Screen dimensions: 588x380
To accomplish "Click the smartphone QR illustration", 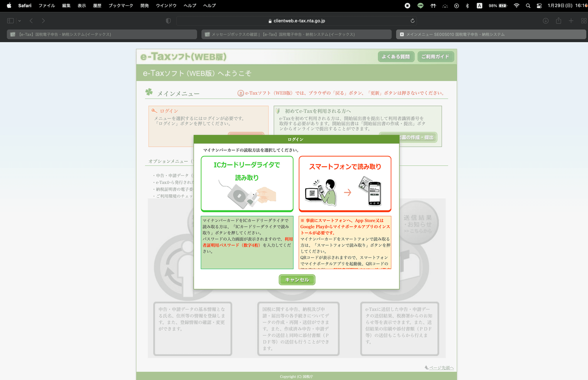I will [x=344, y=192].
